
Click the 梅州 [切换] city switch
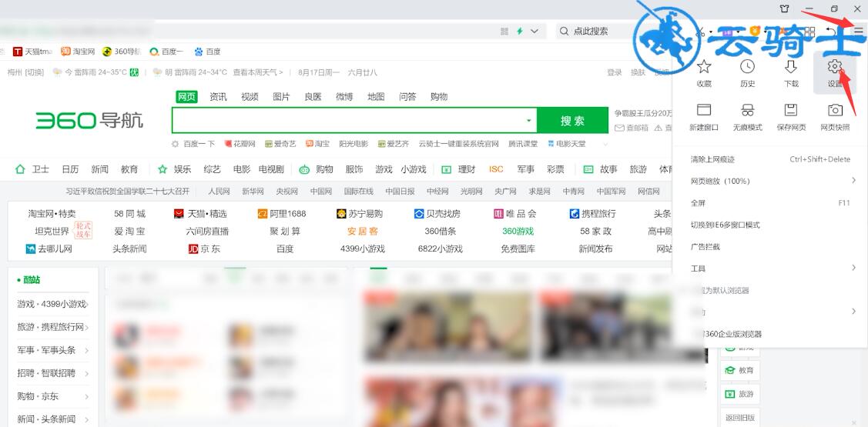(x=25, y=72)
